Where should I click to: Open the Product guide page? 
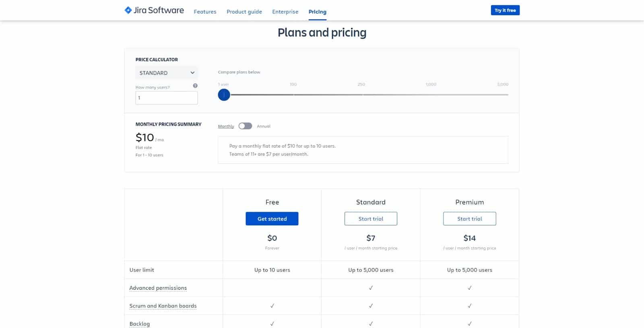point(244,12)
